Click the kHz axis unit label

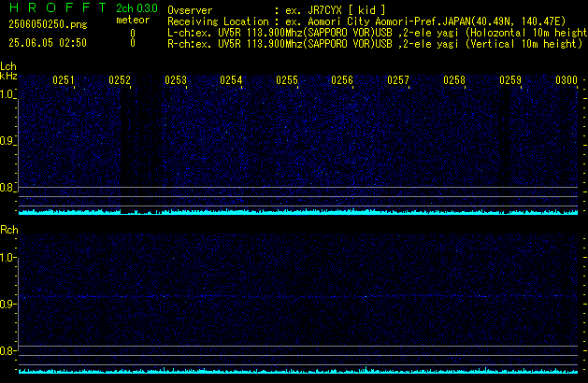[8, 76]
